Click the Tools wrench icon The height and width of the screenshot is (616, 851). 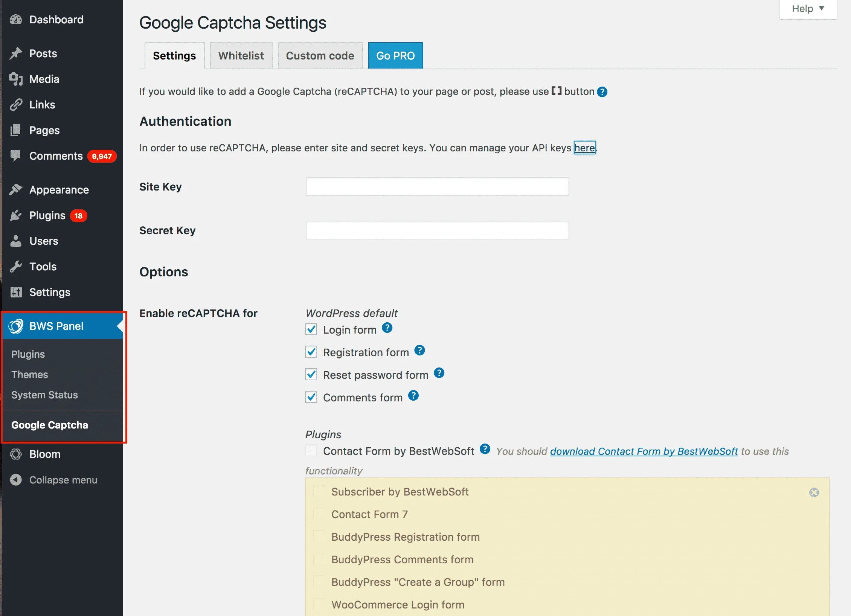click(x=16, y=267)
